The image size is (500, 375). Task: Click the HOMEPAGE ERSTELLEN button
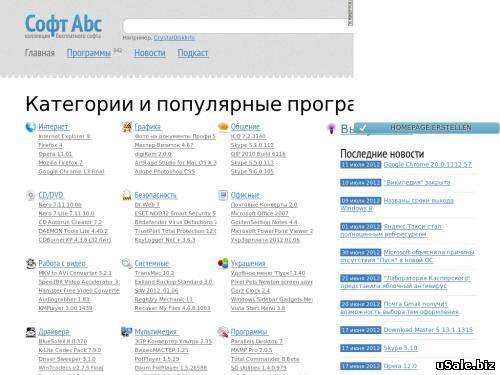(x=427, y=128)
